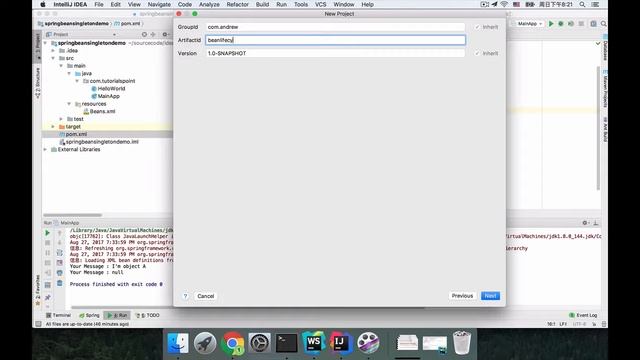Click into the ArtifactId text field
Screen dimensions: 640x360
point(335,40)
